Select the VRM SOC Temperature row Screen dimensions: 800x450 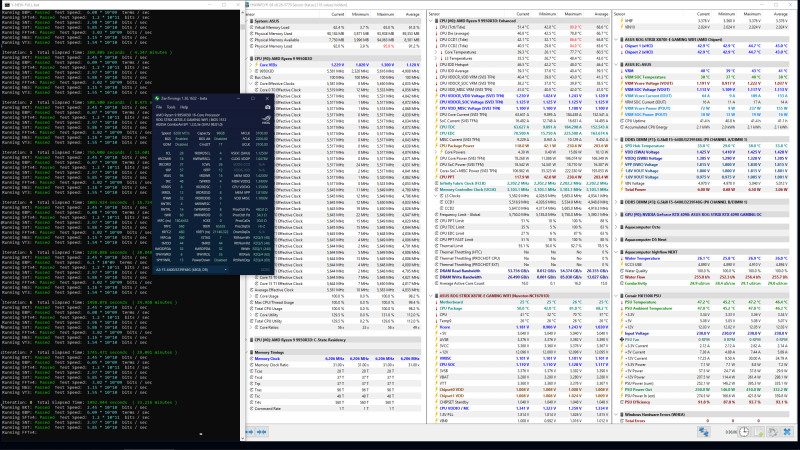(704, 77)
